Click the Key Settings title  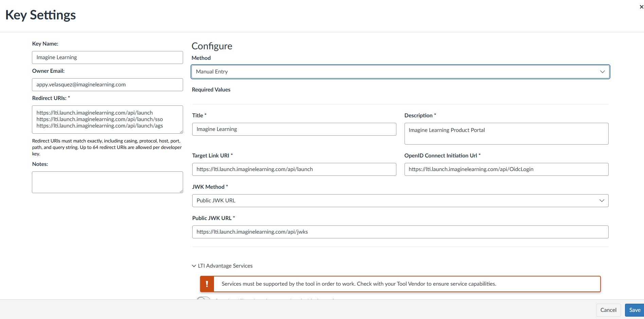pos(40,15)
